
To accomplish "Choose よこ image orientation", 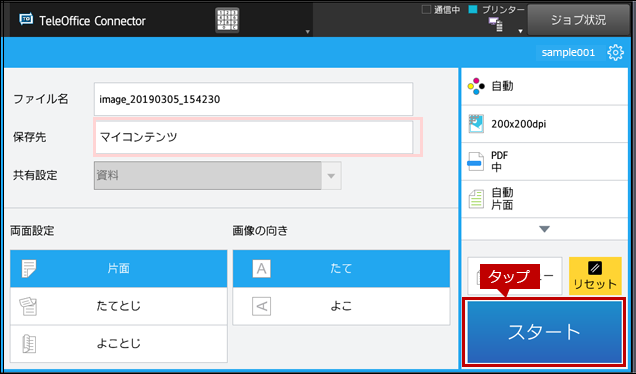I will point(341,306).
